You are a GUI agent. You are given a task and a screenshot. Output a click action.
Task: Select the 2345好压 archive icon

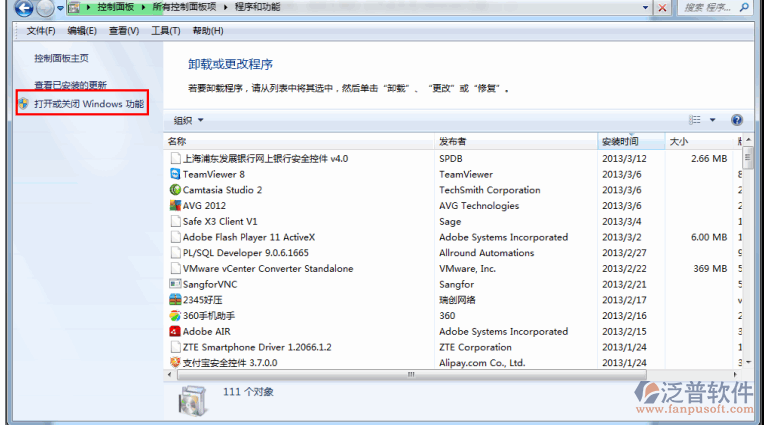tap(175, 299)
